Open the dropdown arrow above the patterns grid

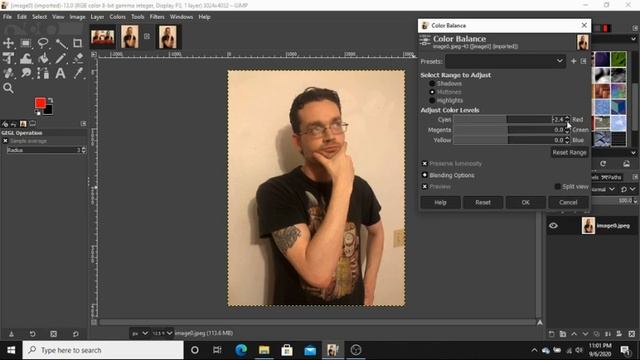[x=633, y=39]
